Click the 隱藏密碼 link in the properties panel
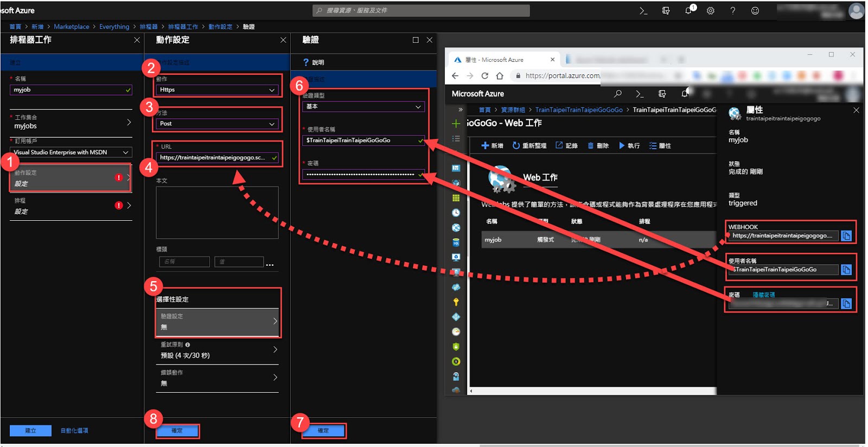 (763, 295)
